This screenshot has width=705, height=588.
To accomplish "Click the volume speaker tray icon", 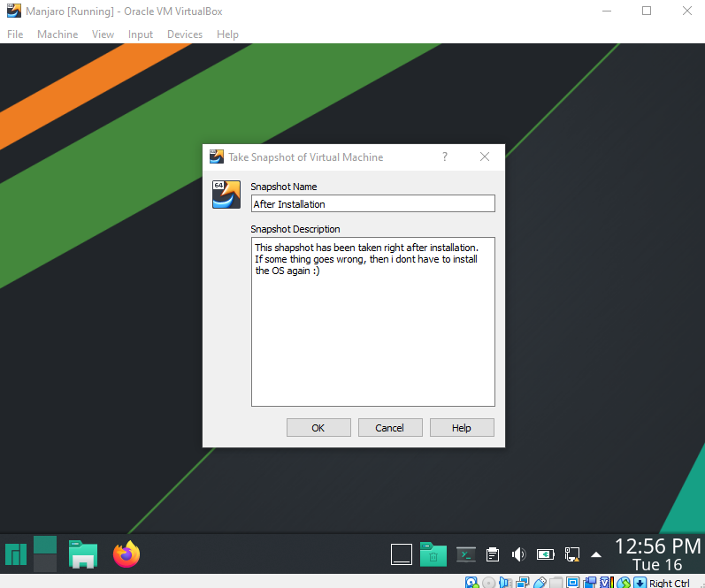I will (x=519, y=554).
